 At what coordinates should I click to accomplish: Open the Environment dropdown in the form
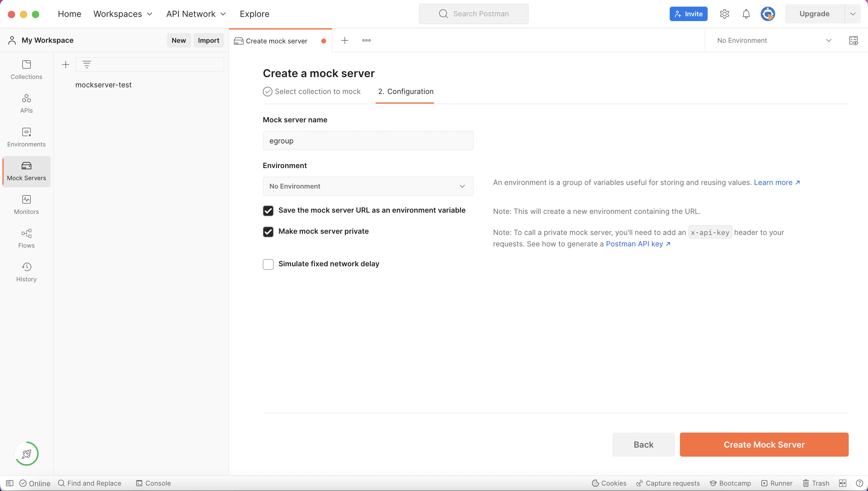pos(368,186)
